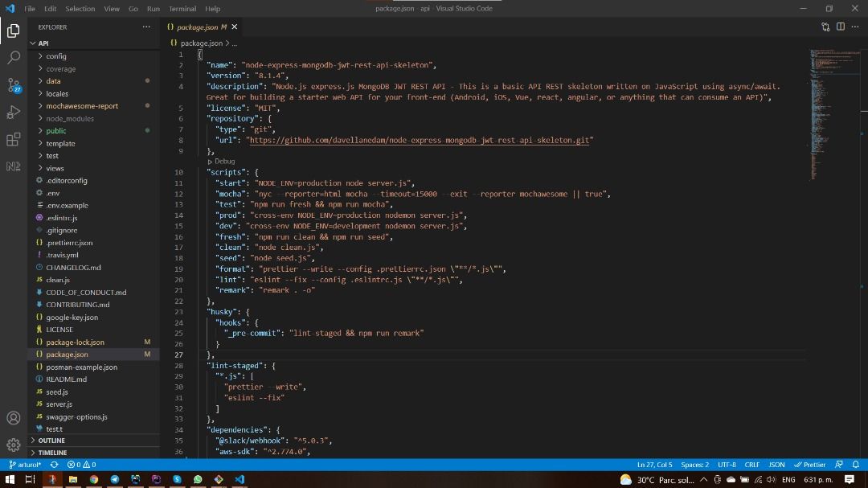
Task: Expand the mochawesome-report folder
Action: tap(94, 106)
